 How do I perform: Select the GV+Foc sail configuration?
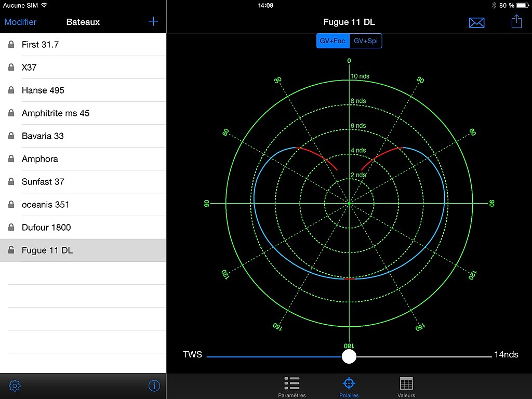332,41
